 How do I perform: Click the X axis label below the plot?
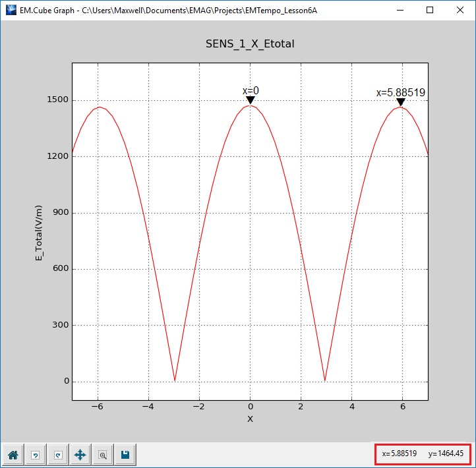(x=250, y=419)
